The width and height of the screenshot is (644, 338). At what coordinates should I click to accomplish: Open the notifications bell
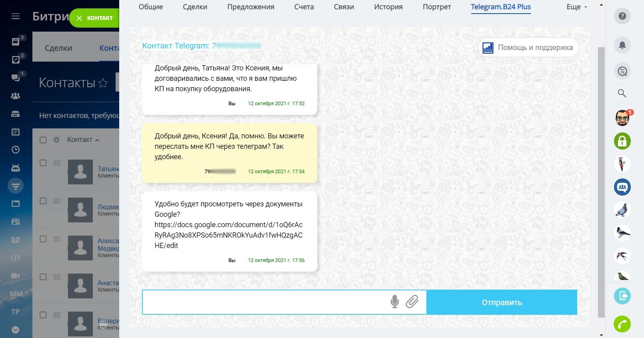(x=622, y=45)
